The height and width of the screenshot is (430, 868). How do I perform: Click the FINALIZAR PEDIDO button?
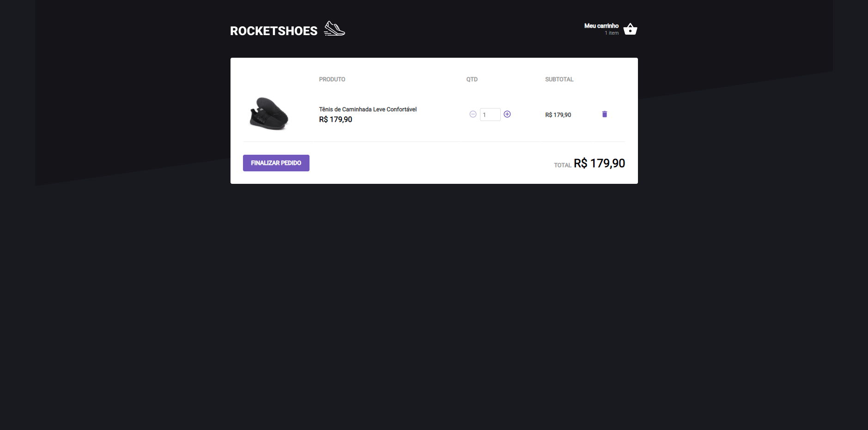[276, 163]
